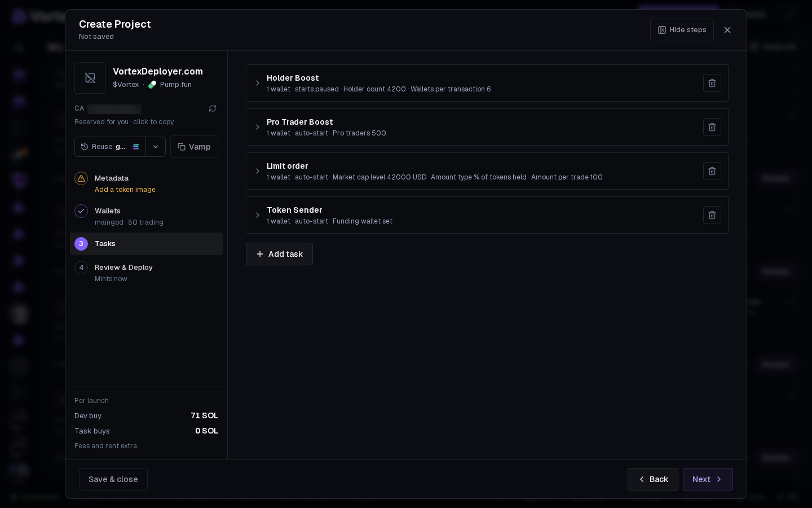Click the Metadata warning icon
This screenshot has width=812, height=508.
click(81, 178)
